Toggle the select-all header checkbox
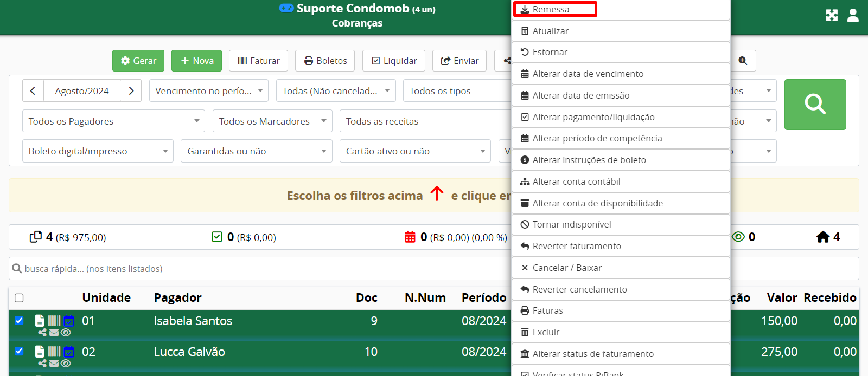Screen dimensions: 868x376 (x=20, y=298)
